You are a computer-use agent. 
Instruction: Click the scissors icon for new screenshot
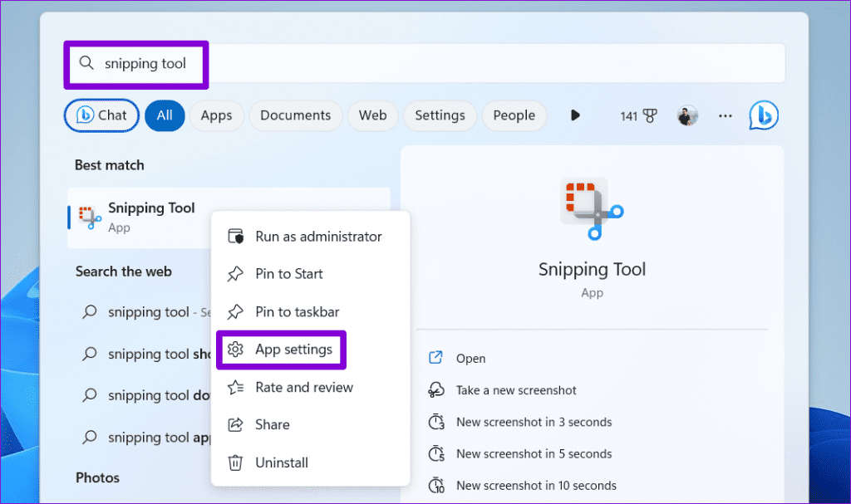[x=436, y=390]
